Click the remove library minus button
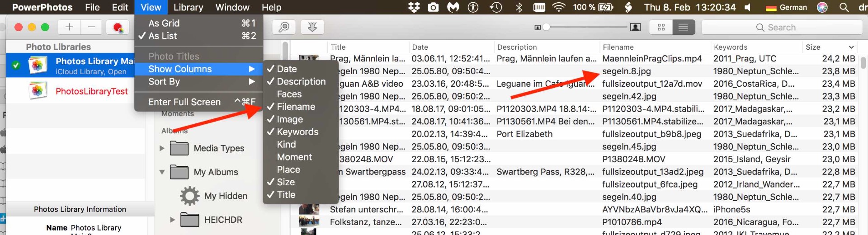The width and height of the screenshot is (868, 235). (92, 27)
